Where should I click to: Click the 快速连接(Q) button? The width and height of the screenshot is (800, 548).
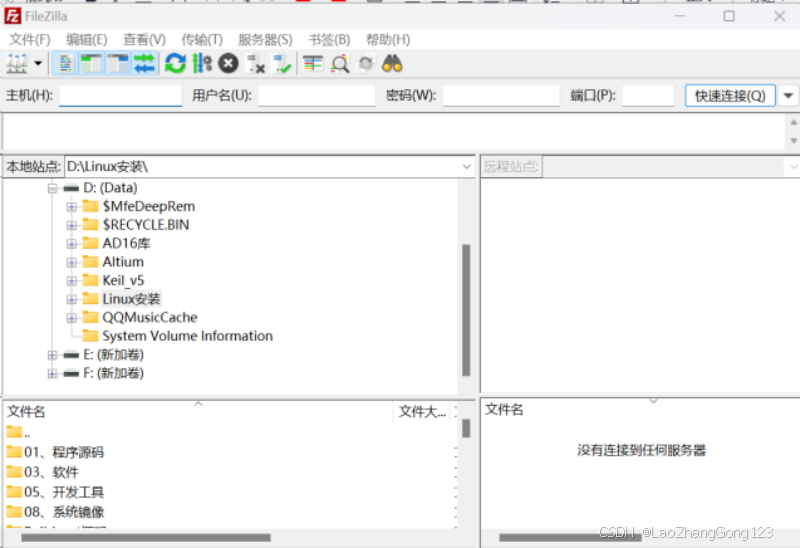[730, 95]
